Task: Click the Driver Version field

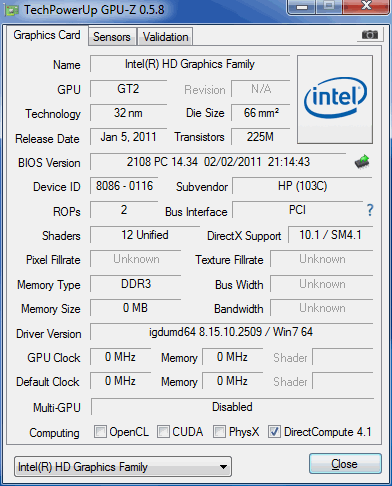Action: [x=231, y=332]
